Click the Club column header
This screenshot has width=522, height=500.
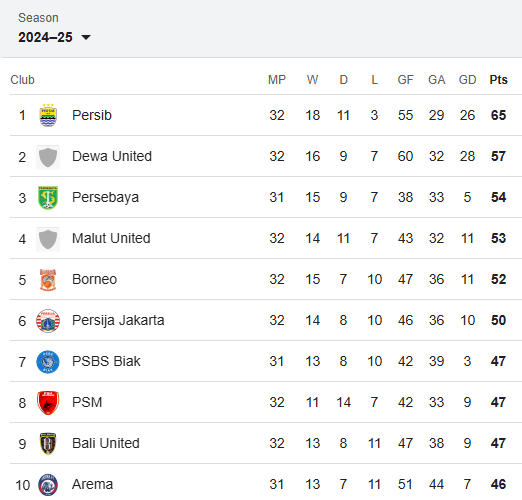click(x=22, y=80)
